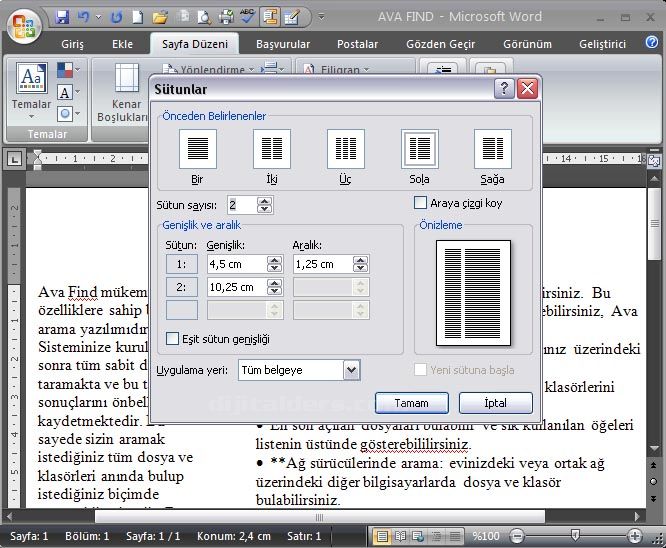Switch to Draft view icon
The width and height of the screenshot is (666, 548).
click(454, 537)
